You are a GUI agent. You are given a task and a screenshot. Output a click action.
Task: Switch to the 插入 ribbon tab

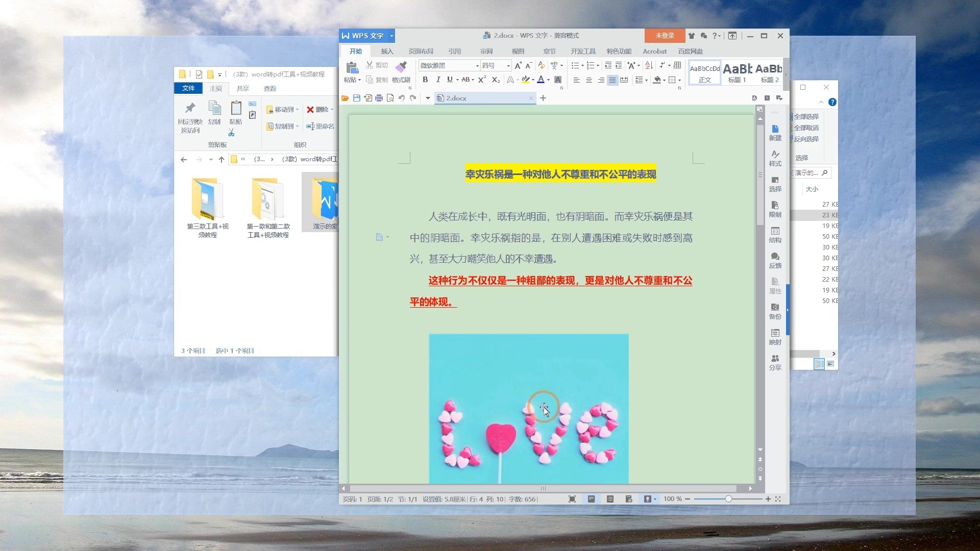coord(387,51)
